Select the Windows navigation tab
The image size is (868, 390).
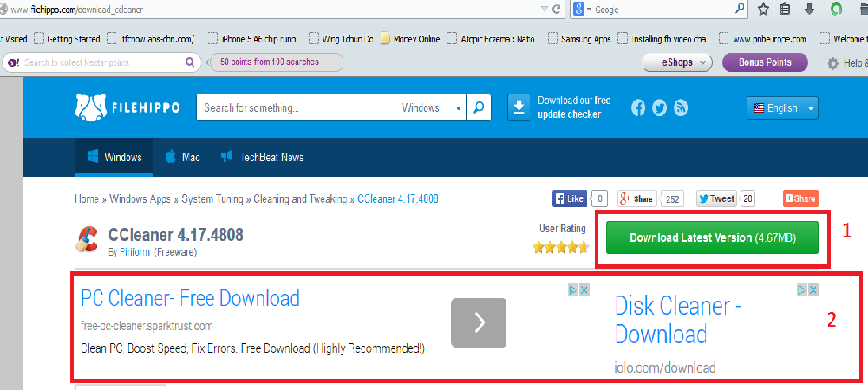(x=114, y=157)
